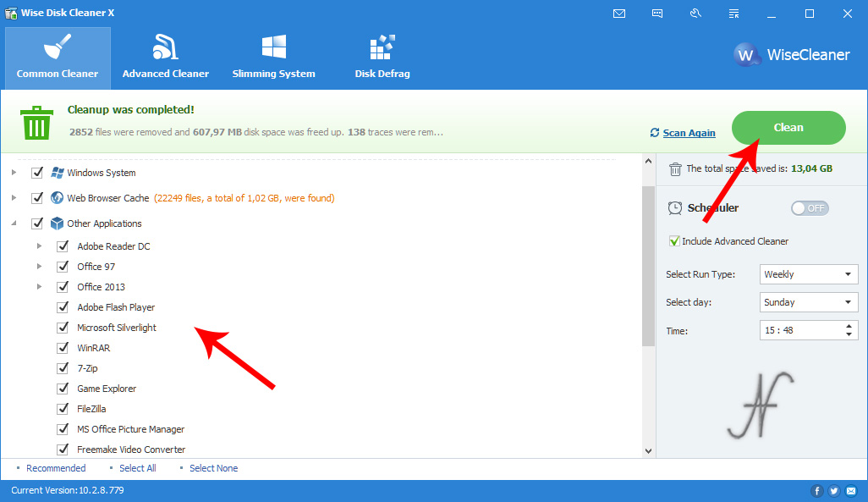Click the Disk Defrag blocks icon

pyautogui.click(x=382, y=47)
